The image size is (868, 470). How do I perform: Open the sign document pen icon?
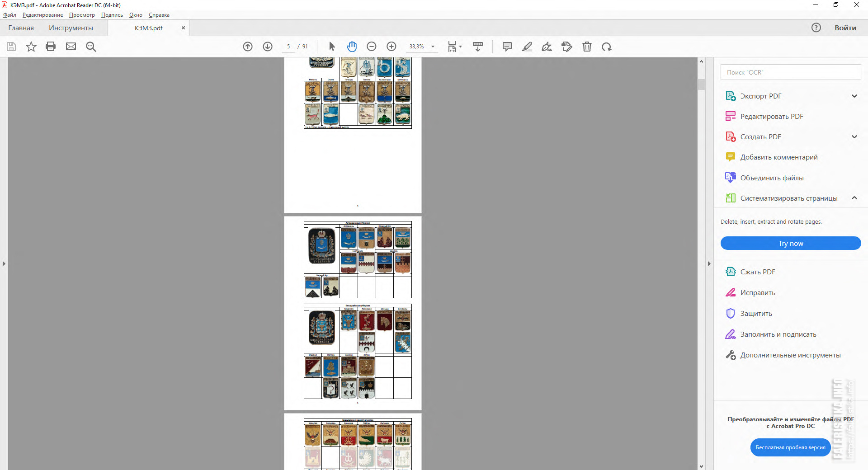coord(547,47)
